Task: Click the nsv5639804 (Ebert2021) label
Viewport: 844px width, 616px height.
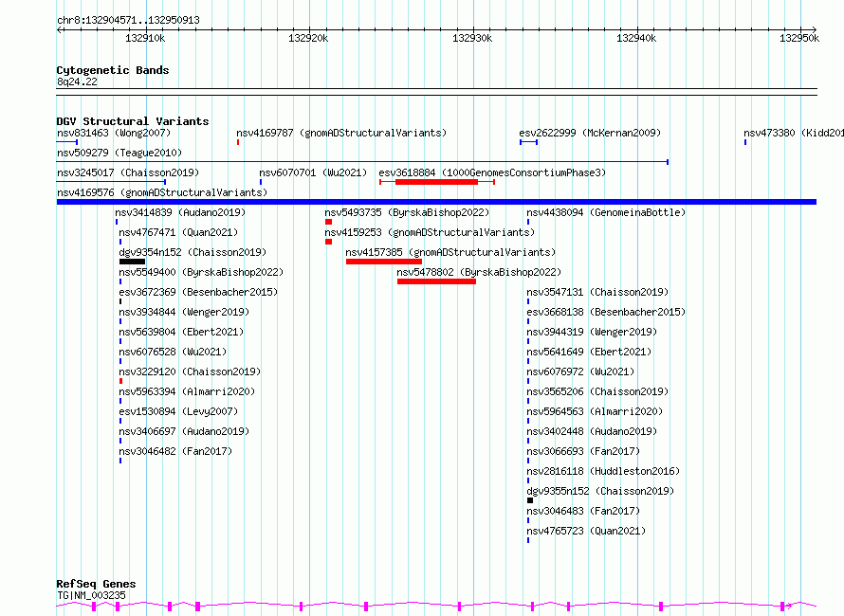Action: (x=181, y=332)
